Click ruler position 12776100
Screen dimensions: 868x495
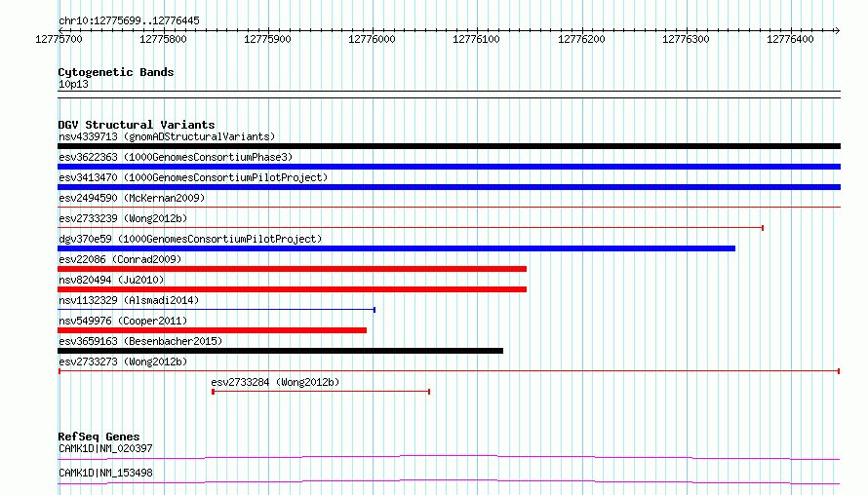coord(477,39)
